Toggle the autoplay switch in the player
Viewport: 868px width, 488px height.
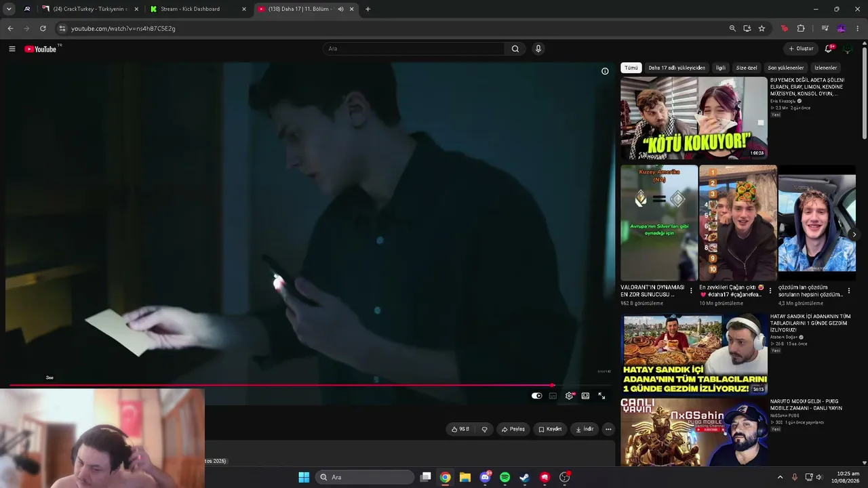536,396
